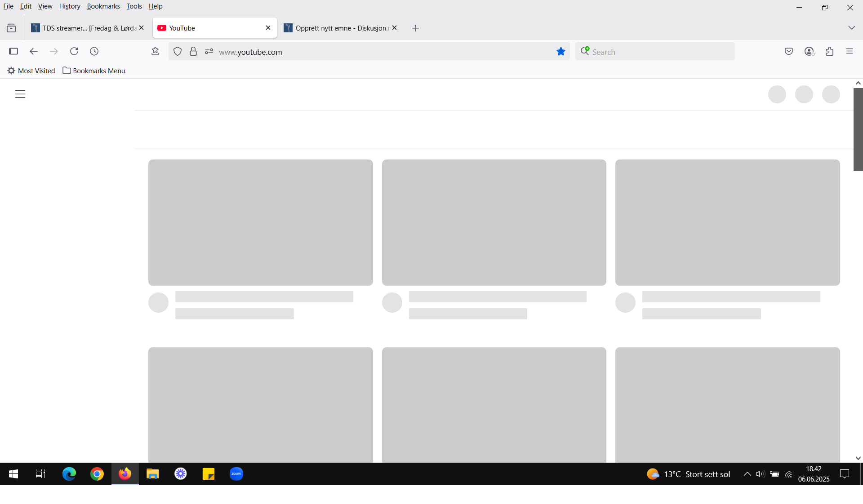
Task: Click the page vertical scrollbar thumb
Action: [858, 129]
